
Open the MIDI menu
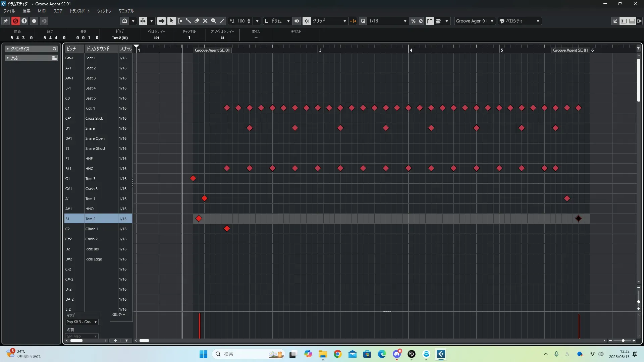pyautogui.click(x=42, y=11)
